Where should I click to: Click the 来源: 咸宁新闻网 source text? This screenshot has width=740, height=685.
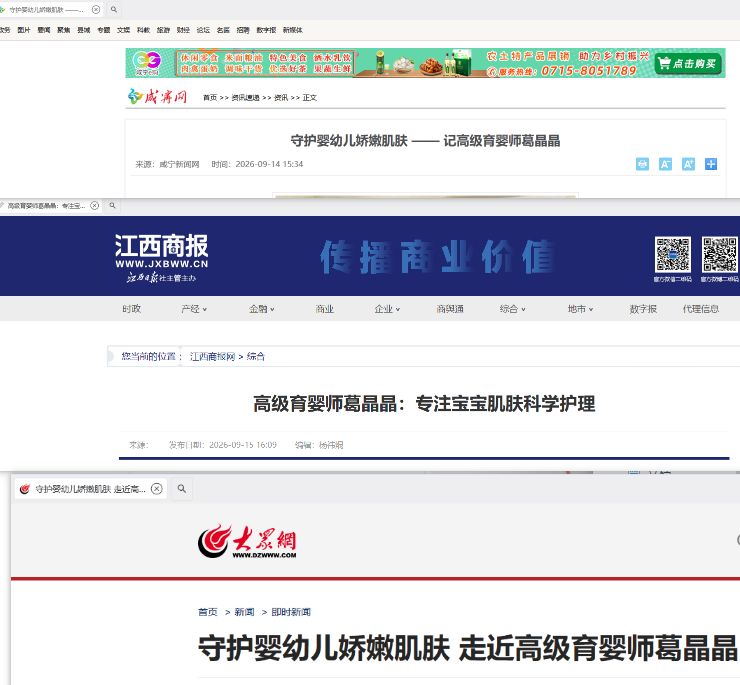pos(168,164)
